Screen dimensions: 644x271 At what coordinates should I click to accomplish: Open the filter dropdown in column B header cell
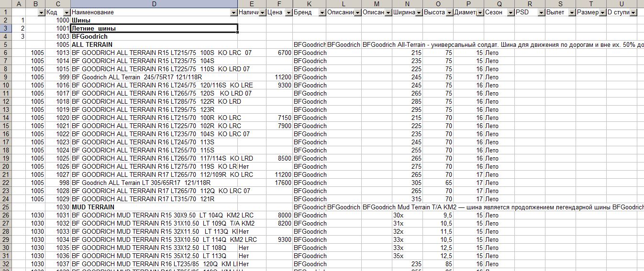pos(41,12)
